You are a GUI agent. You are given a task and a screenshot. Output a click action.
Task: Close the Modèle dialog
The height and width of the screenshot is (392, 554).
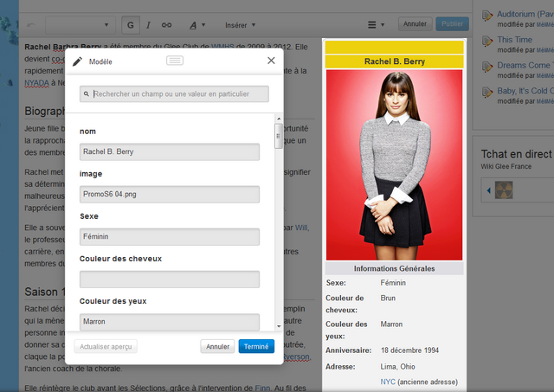[x=271, y=61]
